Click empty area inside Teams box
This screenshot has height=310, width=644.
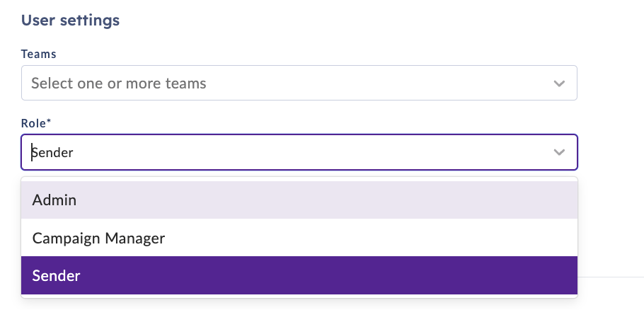click(378, 84)
